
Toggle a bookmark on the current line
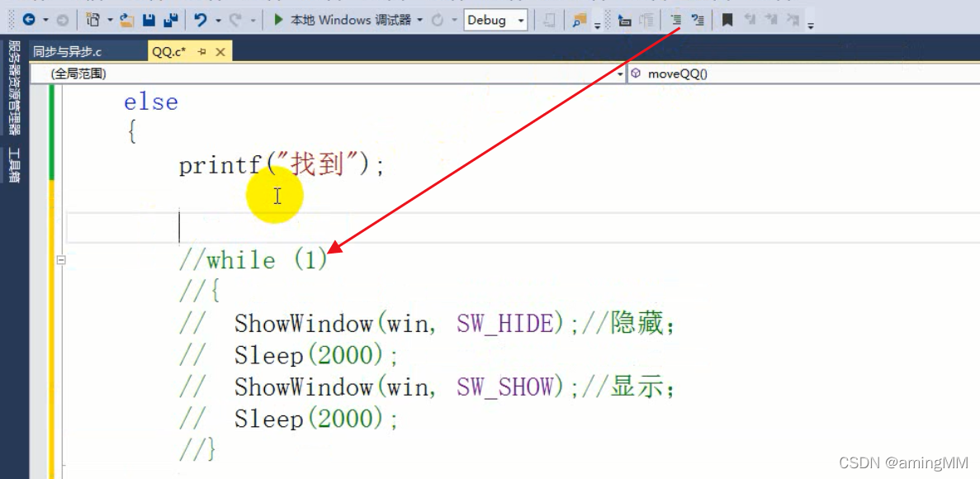[727, 21]
